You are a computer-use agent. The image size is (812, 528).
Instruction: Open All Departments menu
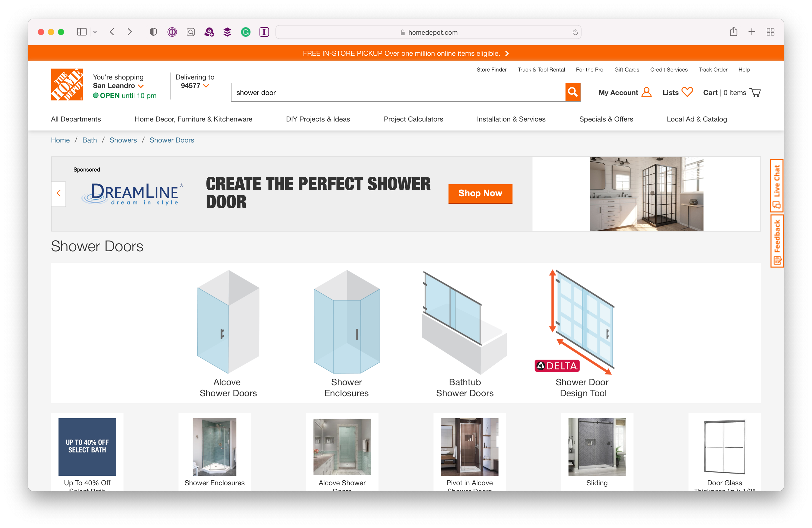(76, 119)
